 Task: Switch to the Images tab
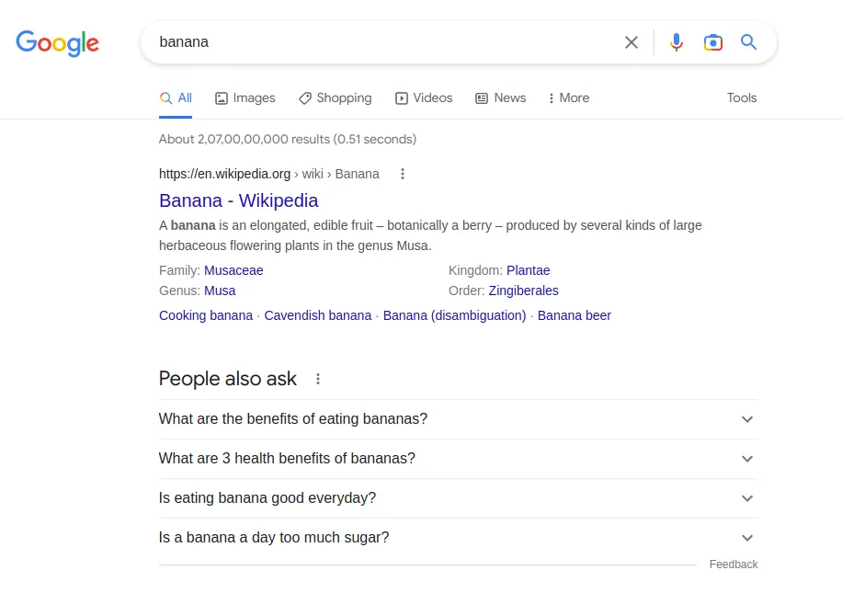245,97
